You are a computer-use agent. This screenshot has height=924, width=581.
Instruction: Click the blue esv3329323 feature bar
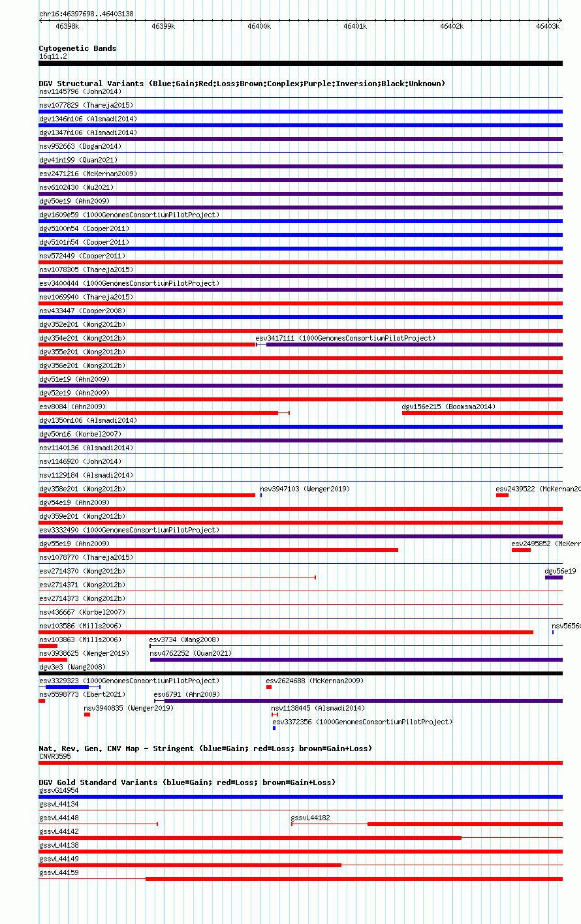coord(67,687)
